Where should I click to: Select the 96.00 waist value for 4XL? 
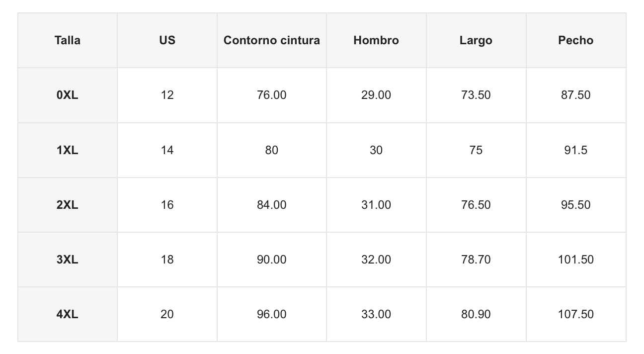coord(271,314)
